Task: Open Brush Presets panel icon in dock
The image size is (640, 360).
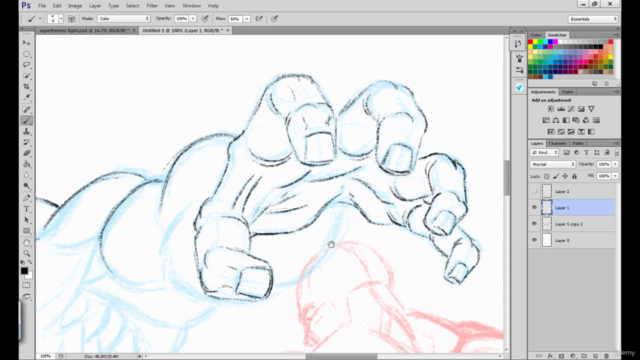Action: pyautogui.click(x=519, y=59)
